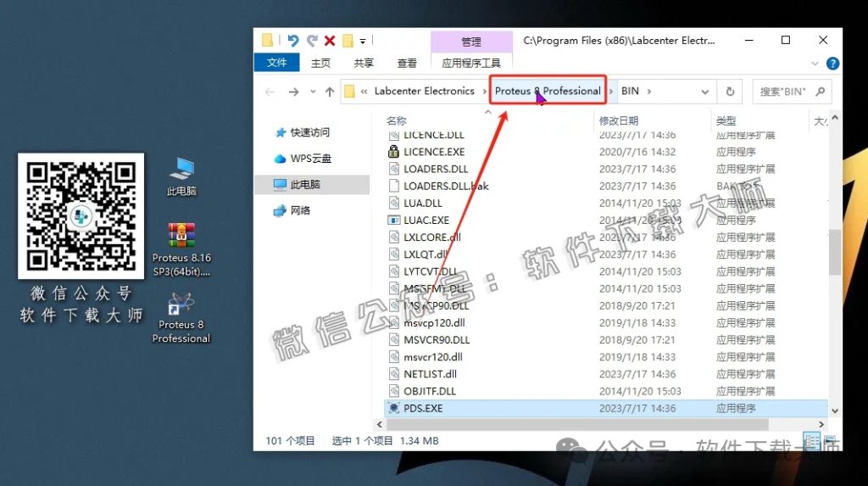The height and width of the screenshot is (486, 868).
Task: Open 此电脑 desktop icon
Action: pos(181,177)
